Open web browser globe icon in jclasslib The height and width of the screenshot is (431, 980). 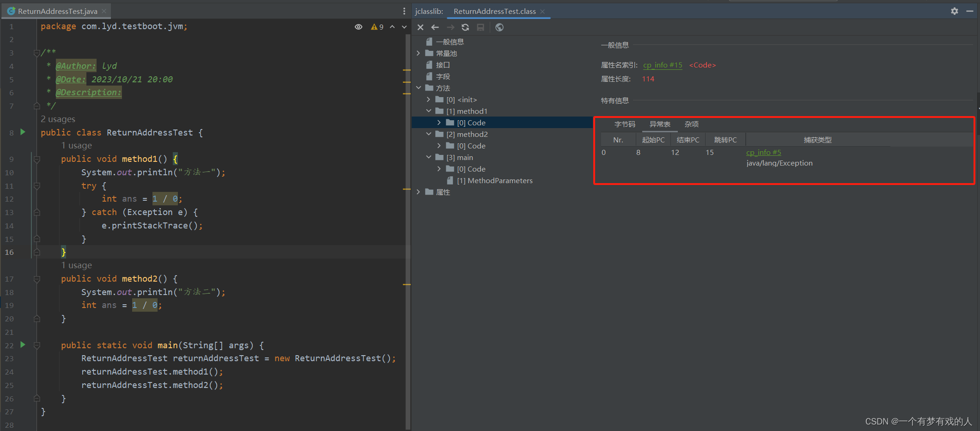[499, 27]
